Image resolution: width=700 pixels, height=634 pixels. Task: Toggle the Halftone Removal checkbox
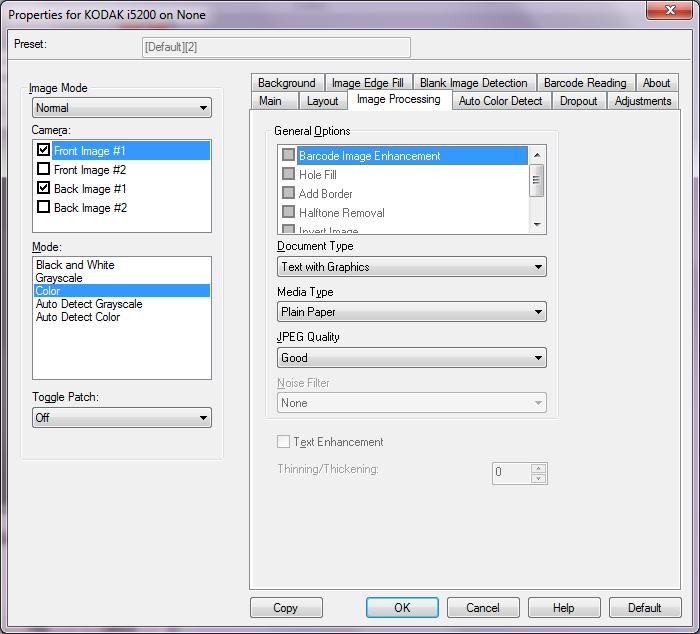tap(288, 212)
